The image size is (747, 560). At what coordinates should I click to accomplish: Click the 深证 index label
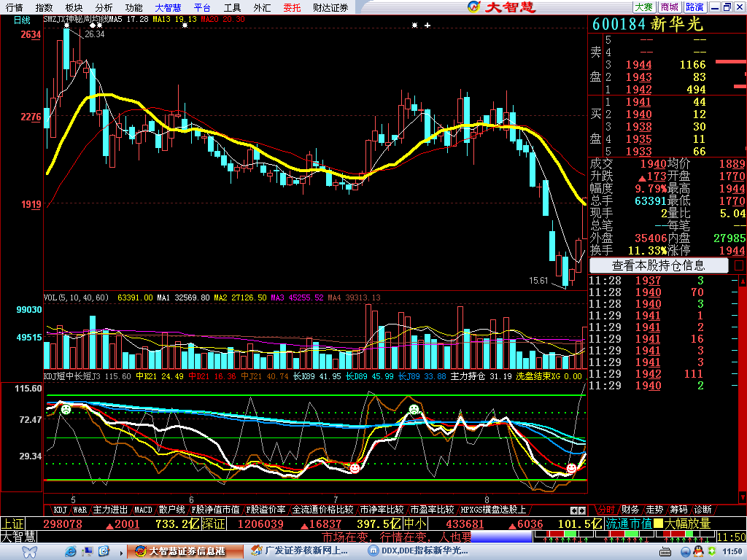coord(212,524)
